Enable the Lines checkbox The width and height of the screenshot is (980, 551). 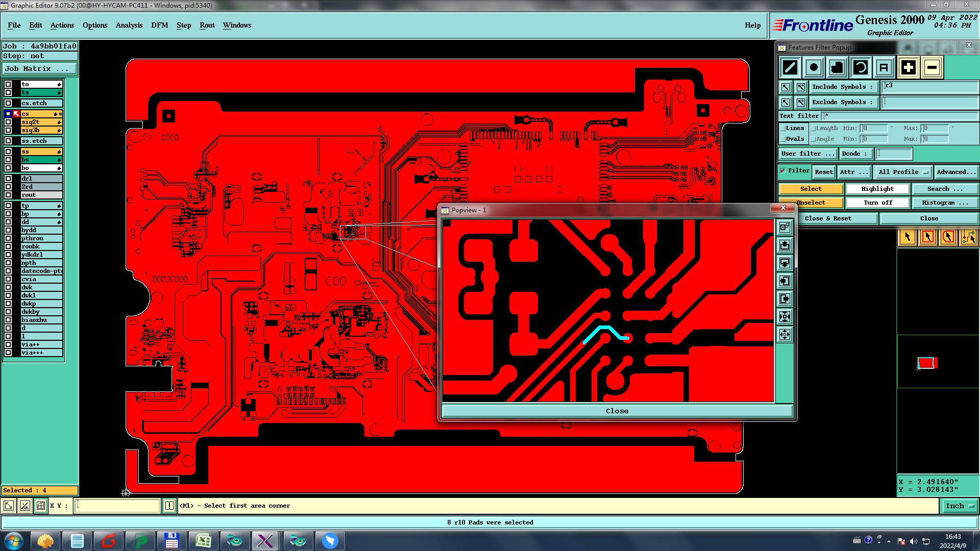coord(783,129)
